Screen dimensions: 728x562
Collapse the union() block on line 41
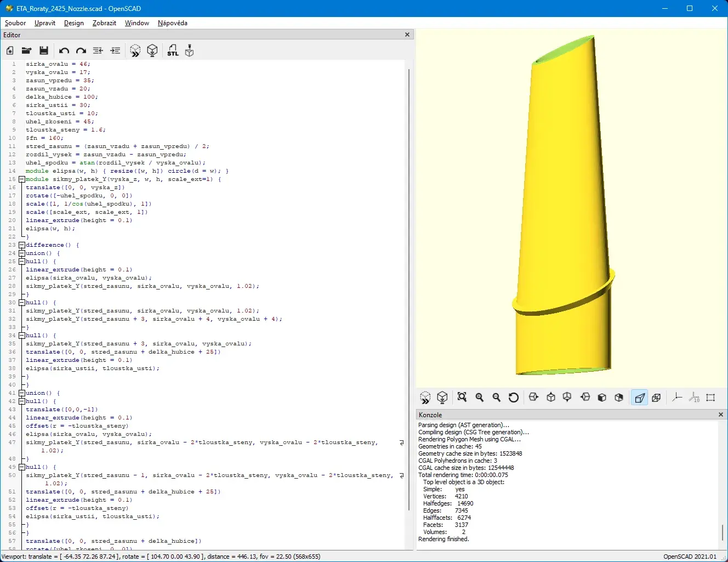22,393
